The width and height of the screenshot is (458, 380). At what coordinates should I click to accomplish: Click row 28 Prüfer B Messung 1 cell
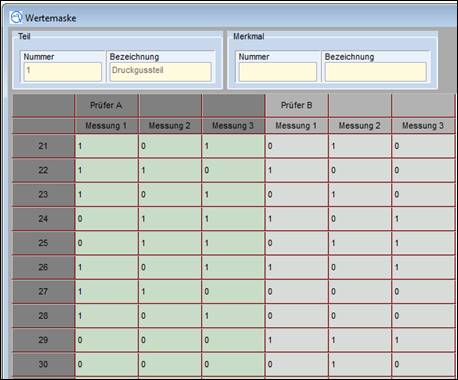tap(297, 316)
